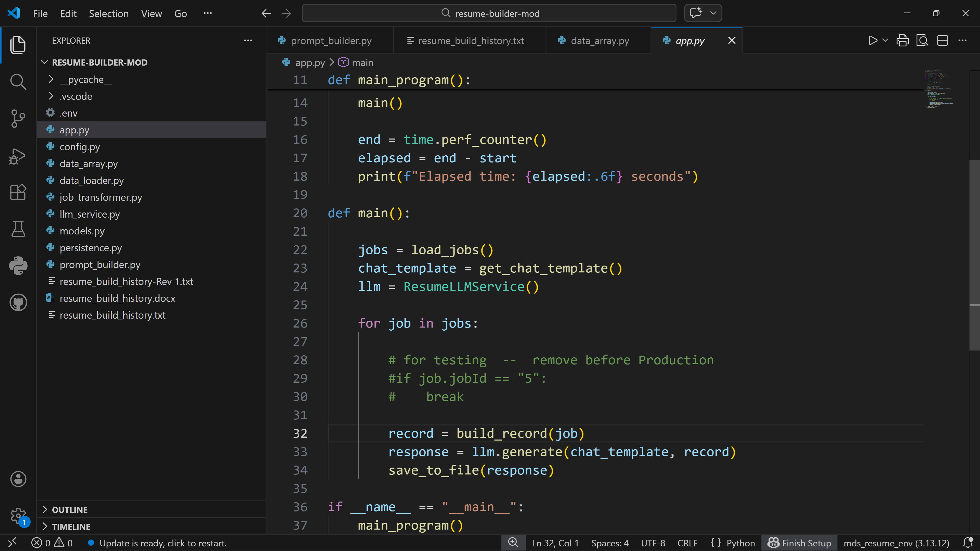Toggle Copilot chat icon in title bar

696,13
